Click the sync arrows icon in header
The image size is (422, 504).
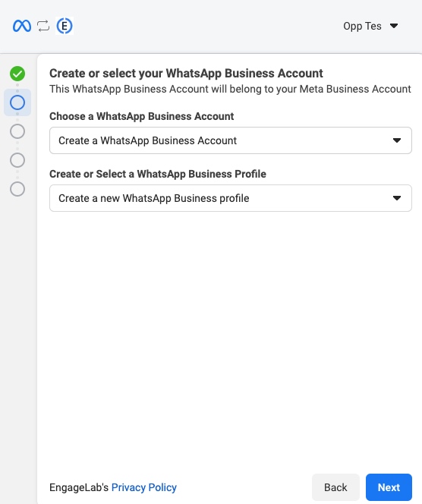pos(43,26)
